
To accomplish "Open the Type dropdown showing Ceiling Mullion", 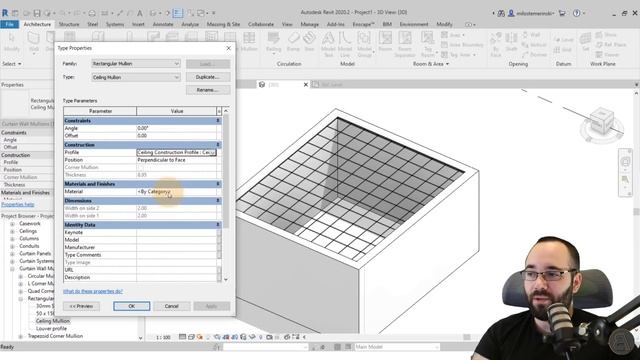I will point(136,77).
